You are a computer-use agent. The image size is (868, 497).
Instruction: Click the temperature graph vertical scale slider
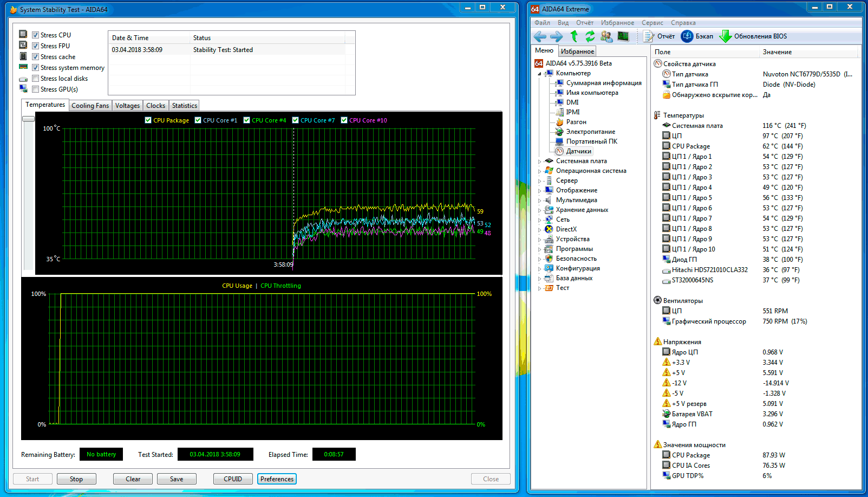[28, 119]
